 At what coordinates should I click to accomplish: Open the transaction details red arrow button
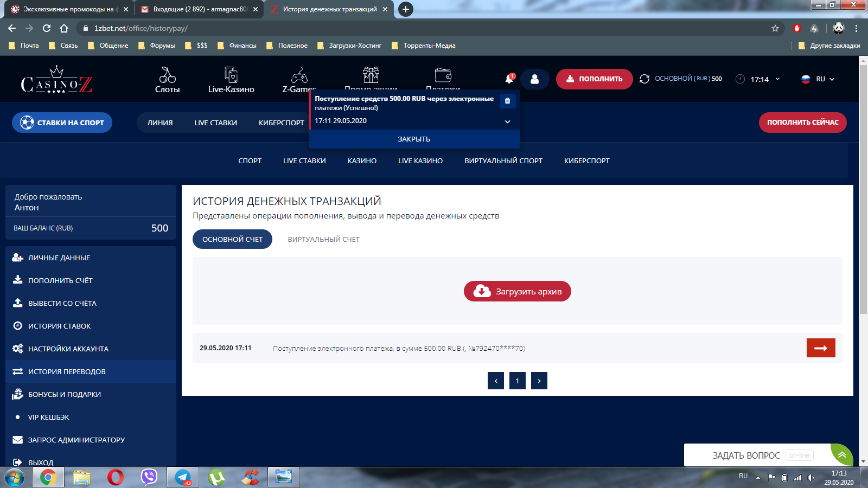click(x=821, y=348)
